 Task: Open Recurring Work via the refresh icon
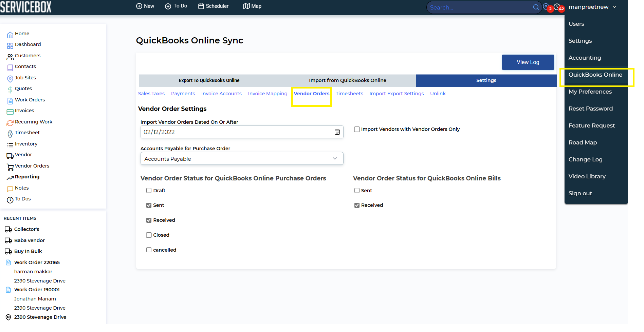point(10,123)
